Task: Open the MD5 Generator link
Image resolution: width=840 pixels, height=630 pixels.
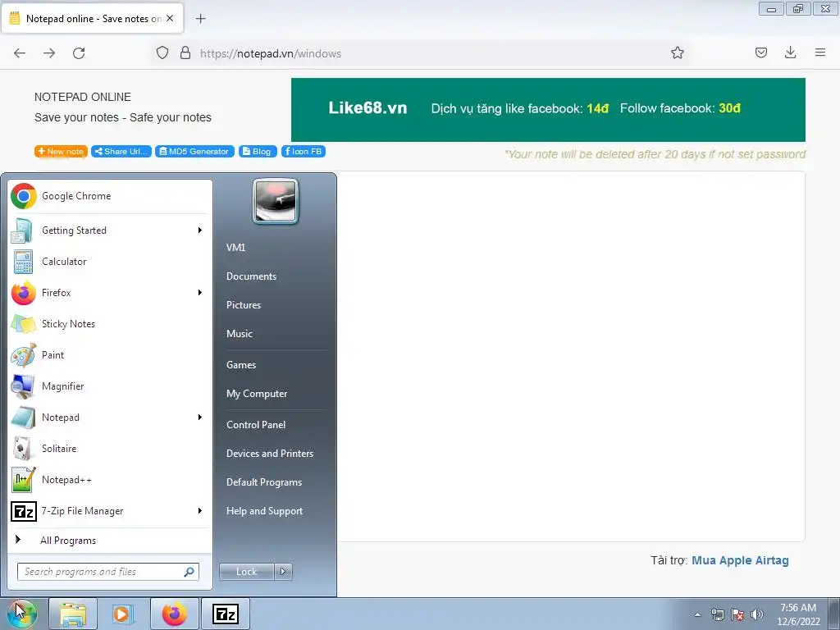Action: 195,152
